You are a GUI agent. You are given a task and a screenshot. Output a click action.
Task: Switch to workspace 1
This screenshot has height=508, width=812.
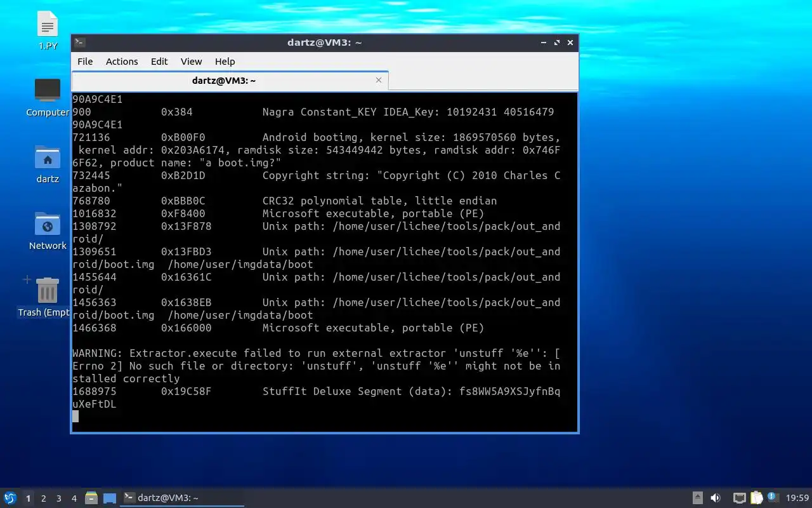pyautogui.click(x=28, y=498)
